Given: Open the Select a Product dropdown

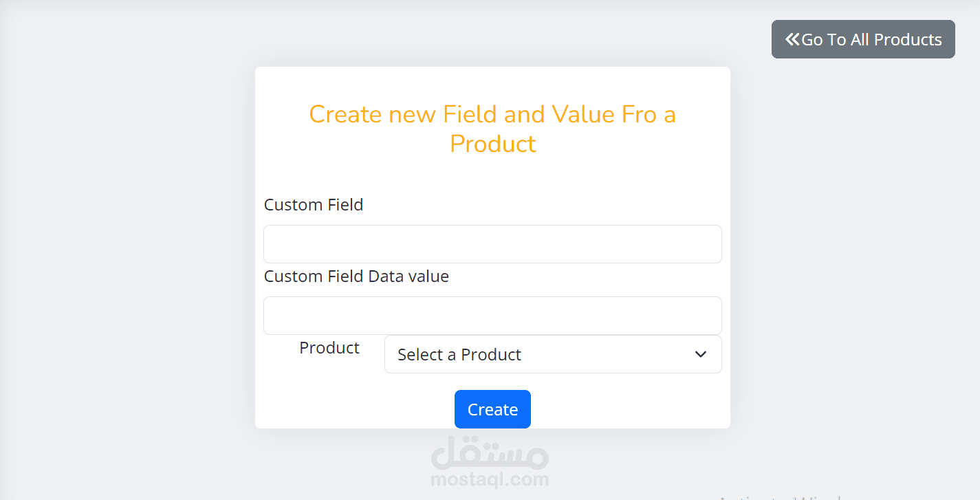Looking at the screenshot, I should pyautogui.click(x=553, y=354).
